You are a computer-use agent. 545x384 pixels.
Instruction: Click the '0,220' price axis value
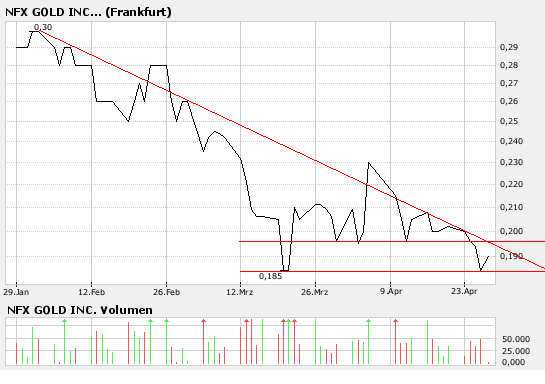click(x=511, y=184)
